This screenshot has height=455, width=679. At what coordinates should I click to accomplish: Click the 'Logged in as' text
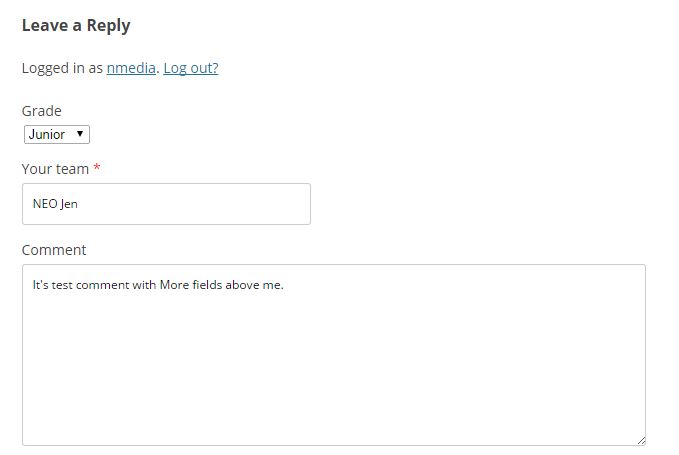pyautogui.click(x=61, y=68)
